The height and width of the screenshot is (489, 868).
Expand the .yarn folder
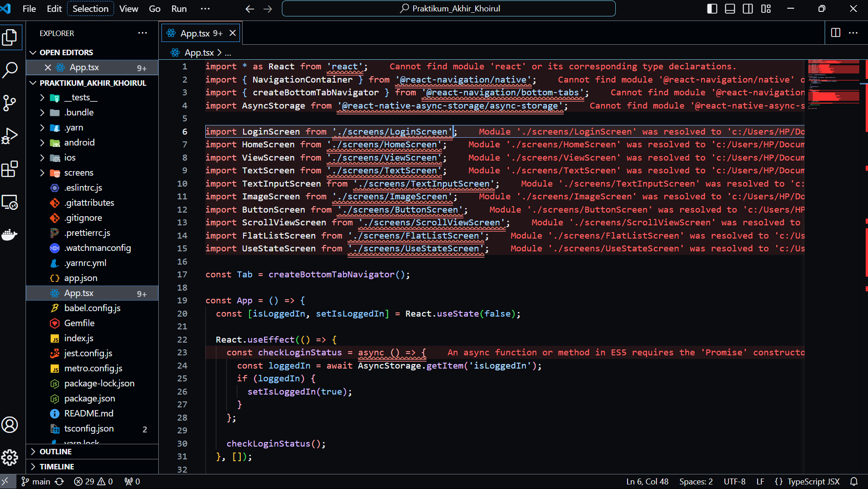coord(92,128)
